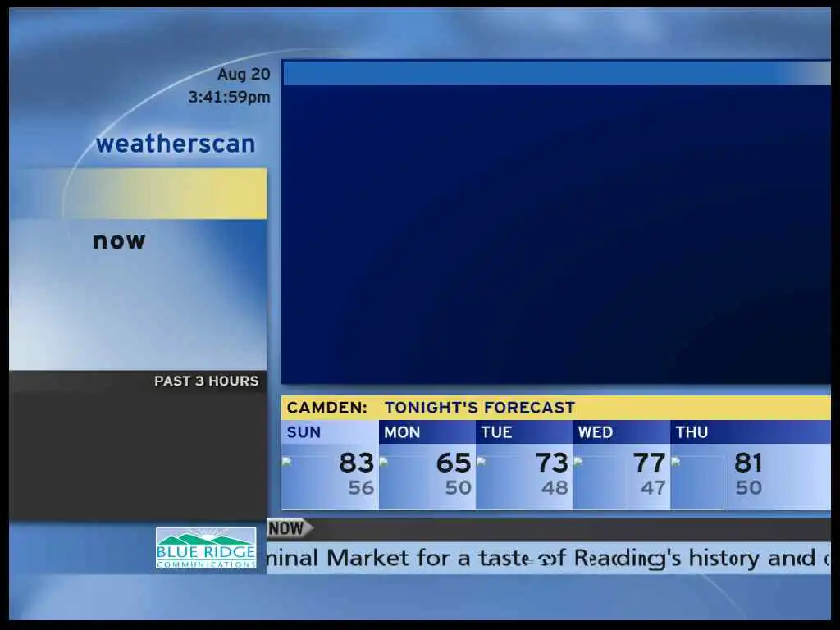Click Monday's high temperature 65

click(454, 463)
